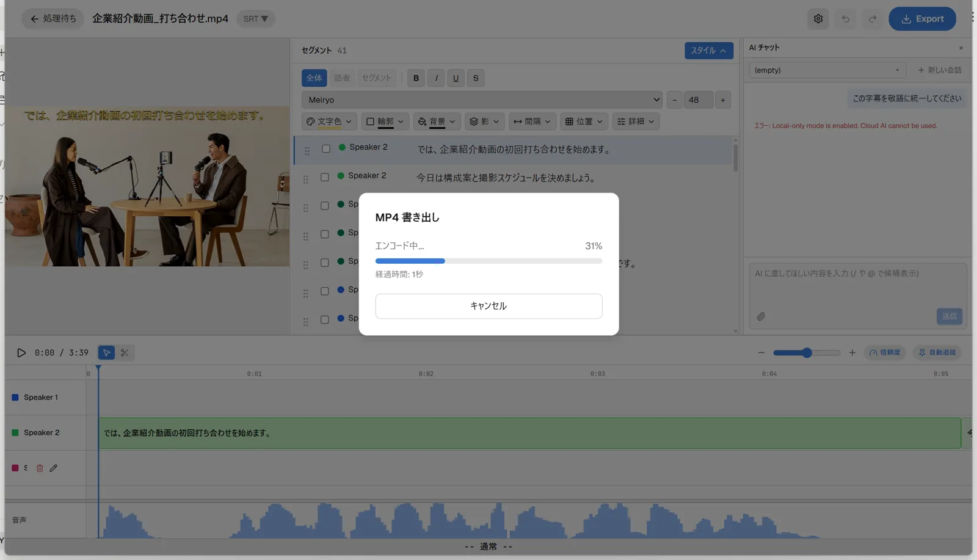Delete the red speaker track
977x560 pixels.
pos(40,468)
